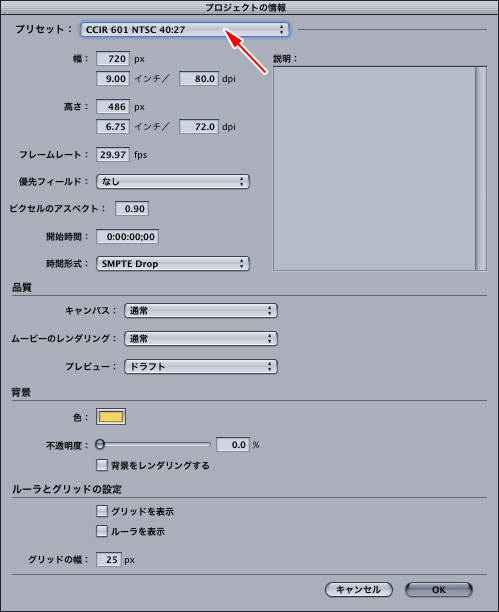Open the 優先フィールド dropdown
This screenshot has width=499, height=612.
tap(173, 181)
